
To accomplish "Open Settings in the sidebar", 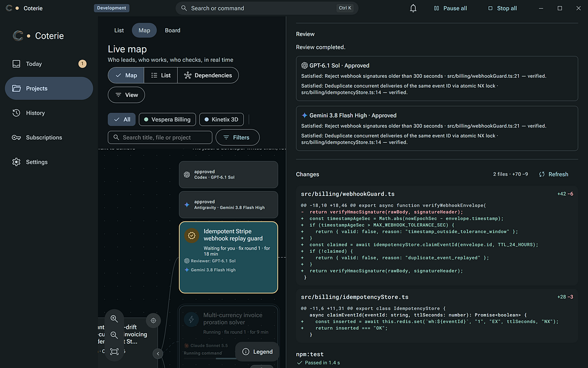I will pos(49,162).
